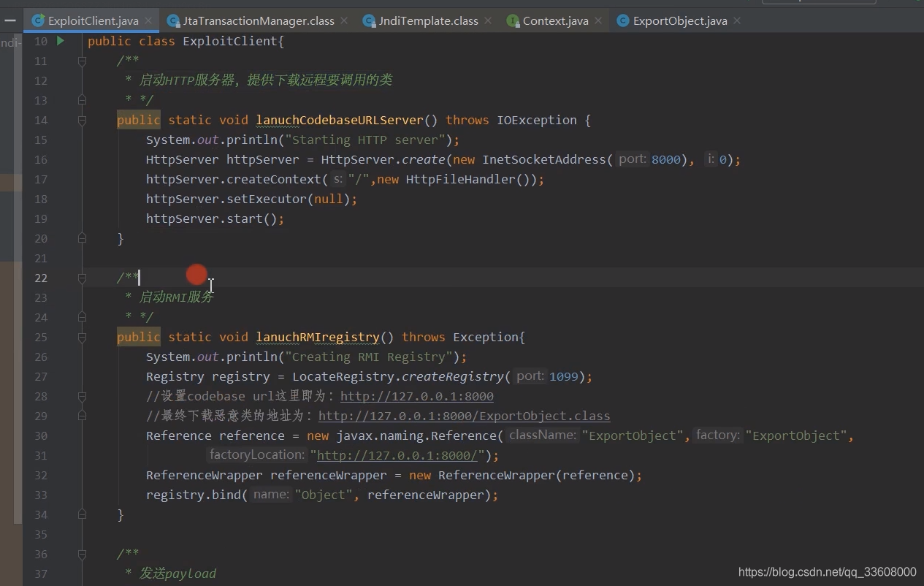The height and width of the screenshot is (586, 924).
Task: Run ExploitClient class from gutter arrow
Action: pos(61,41)
